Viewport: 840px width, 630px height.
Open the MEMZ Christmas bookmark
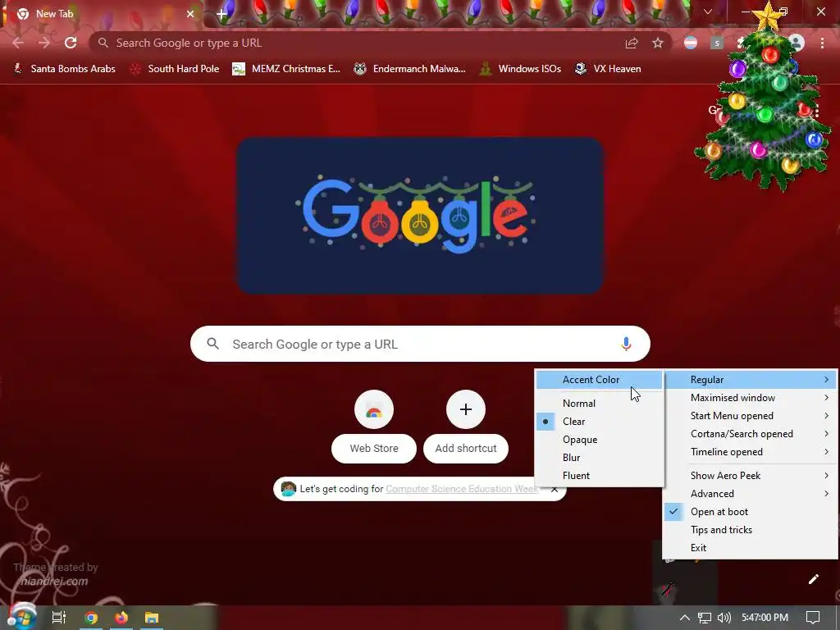pyautogui.click(x=286, y=69)
